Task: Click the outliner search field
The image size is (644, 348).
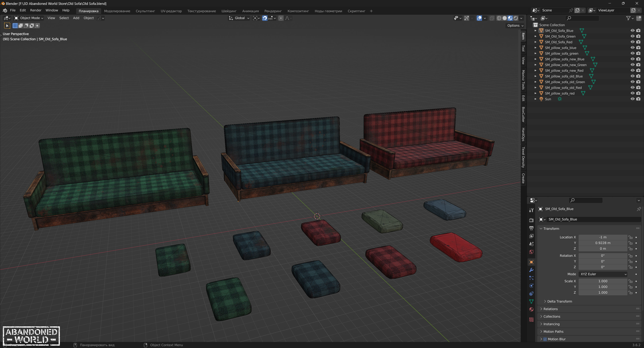Action: [x=582, y=18]
